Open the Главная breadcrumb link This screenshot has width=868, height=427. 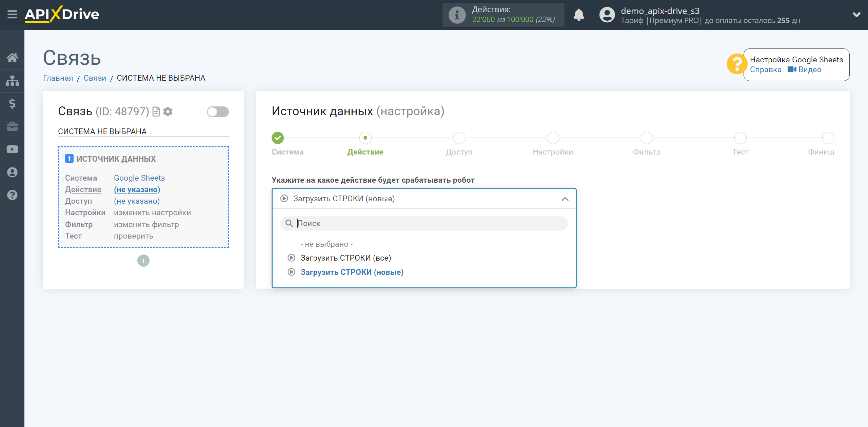pyautogui.click(x=58, y=78)
